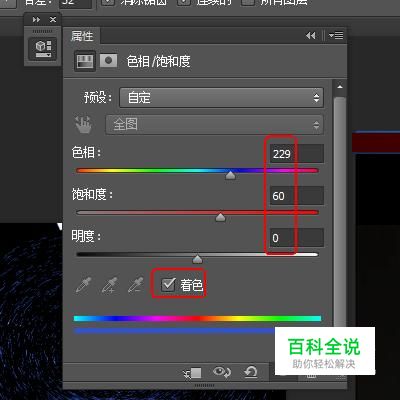Open the properties panel flyout menu

click(x=336, y=35)
